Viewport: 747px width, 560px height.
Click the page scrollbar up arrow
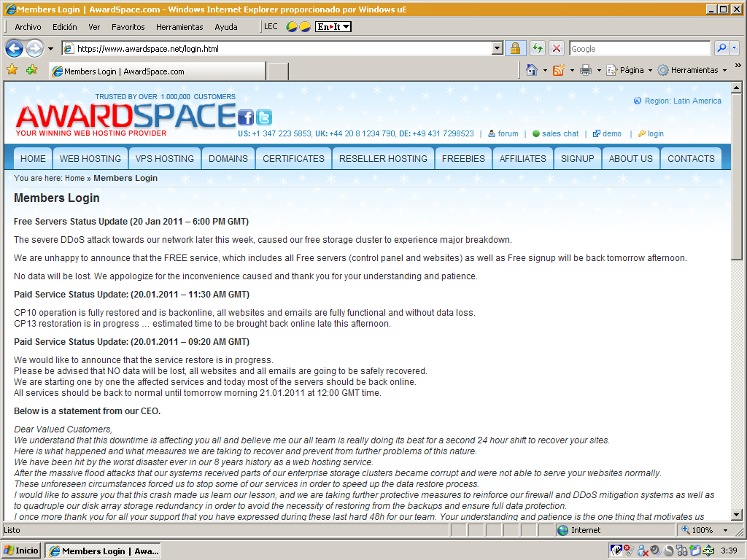click(737, 87)
